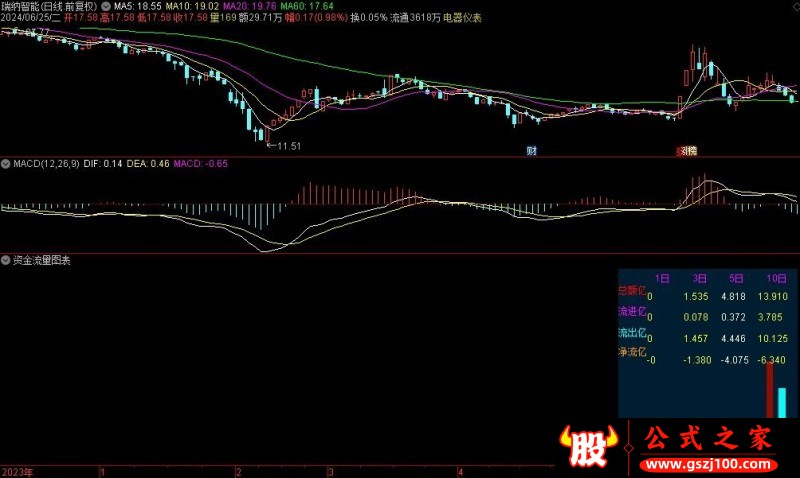Screen dimensions: 800x478
Task: Click the 5-day inflow value 0.372
Action: [734, 317]
